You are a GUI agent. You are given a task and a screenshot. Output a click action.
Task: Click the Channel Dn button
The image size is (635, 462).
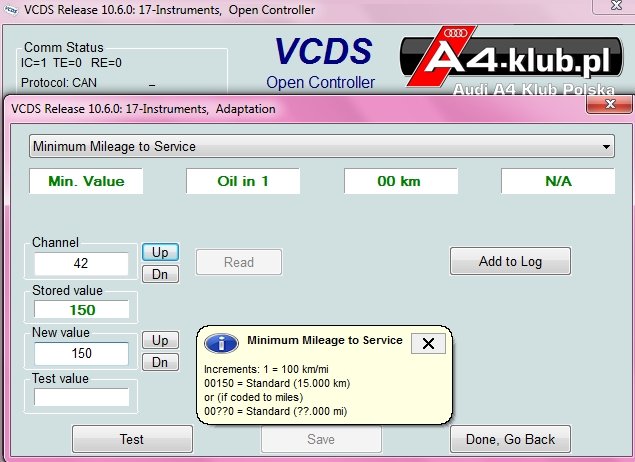[160, 274]
